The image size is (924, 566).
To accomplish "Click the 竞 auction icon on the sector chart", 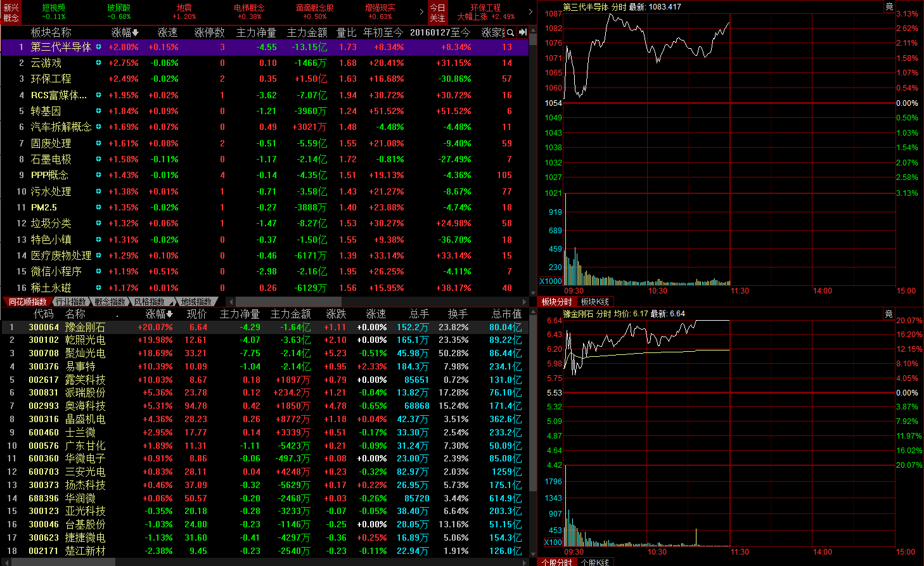I will click(889, 6).
